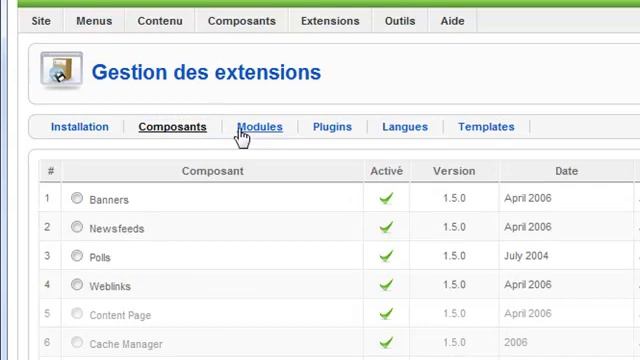This screenshot has height=360, width=640.
Task: Click the # column header
Action: [51, 171]
